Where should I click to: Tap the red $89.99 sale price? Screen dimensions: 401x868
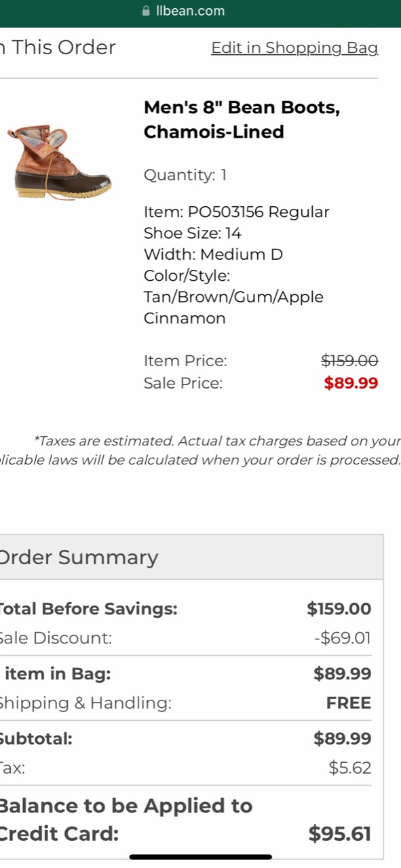[x=351, y=383]
